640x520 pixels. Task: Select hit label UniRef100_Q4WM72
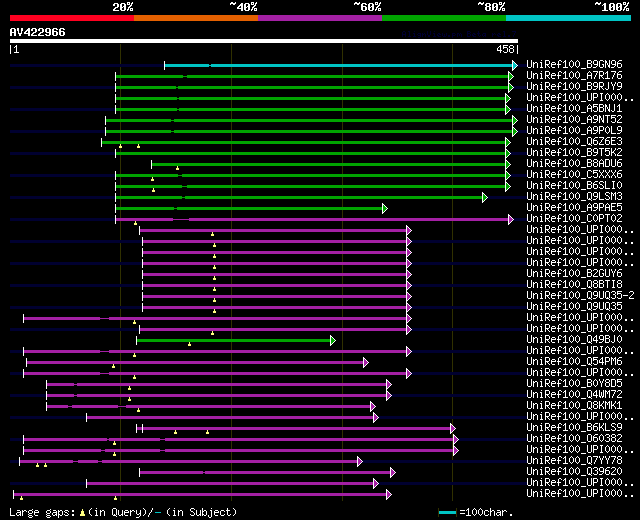(574, 395)
